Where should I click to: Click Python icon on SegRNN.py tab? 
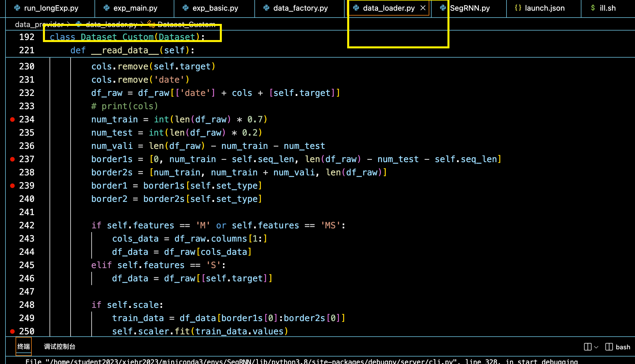coord(443,8)
